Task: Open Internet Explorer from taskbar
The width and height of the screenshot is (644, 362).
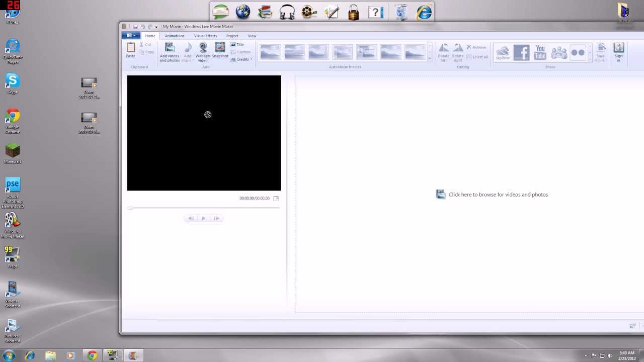Action: (30, 355)
